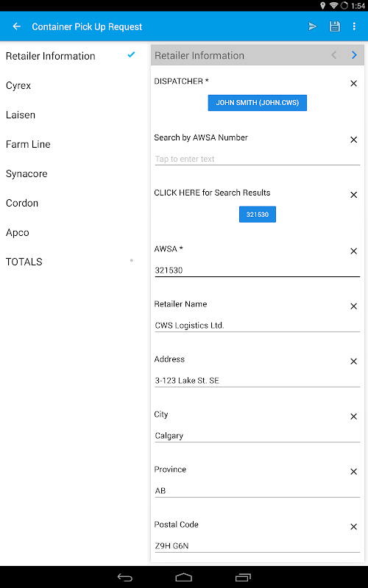
Task: Clear the DISPATCHER field with X
Action: click(x=353, y=83)
